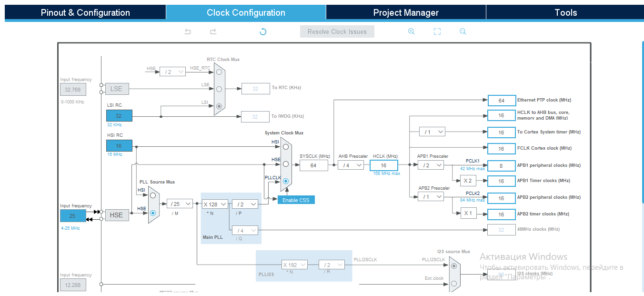Screen dimensions: 644x296
Task: Click the HSI RC 16 block
Action: click(119, 146)
